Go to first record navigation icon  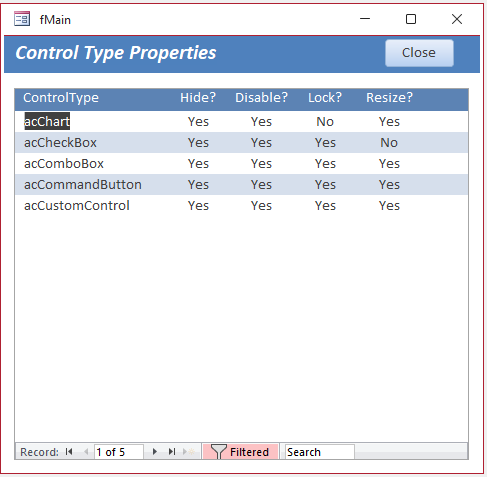tap(69, 452)
